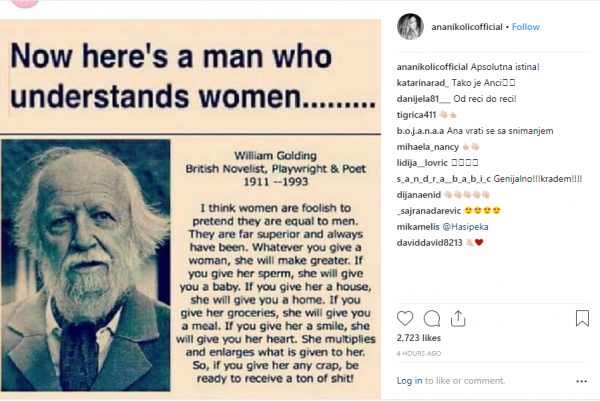View the 2,723 likes list

pos(418,341)
